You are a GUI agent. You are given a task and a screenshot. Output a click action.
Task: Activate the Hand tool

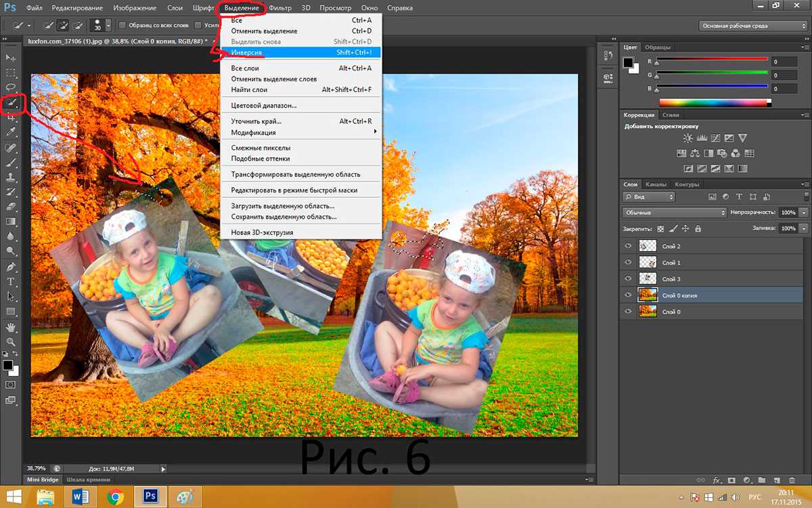click(x=12, y=327)
